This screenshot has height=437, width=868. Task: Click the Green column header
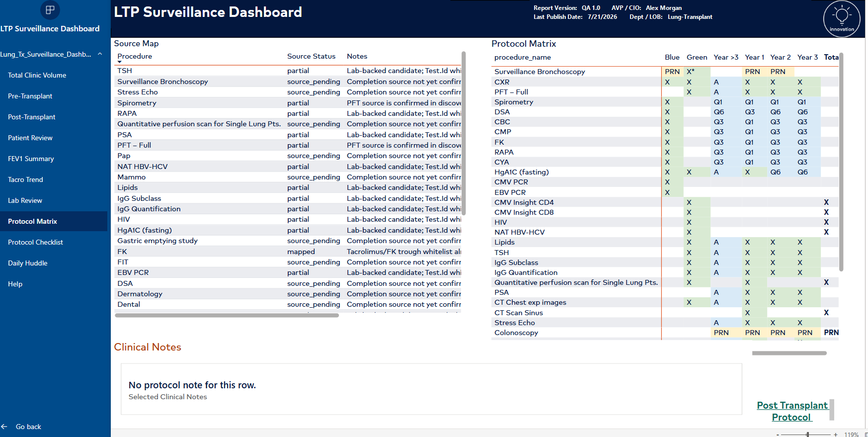pyautogui.click(x=697, y=57)
